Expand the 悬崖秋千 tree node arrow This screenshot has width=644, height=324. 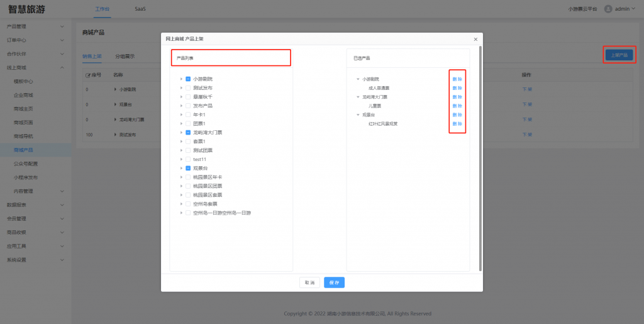point(182,97)
